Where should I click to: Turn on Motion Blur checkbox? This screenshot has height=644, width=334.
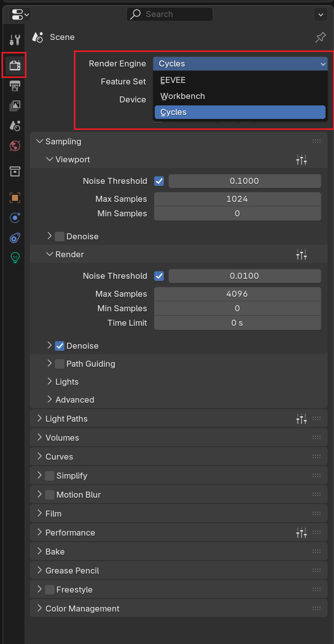pos(49,495)
